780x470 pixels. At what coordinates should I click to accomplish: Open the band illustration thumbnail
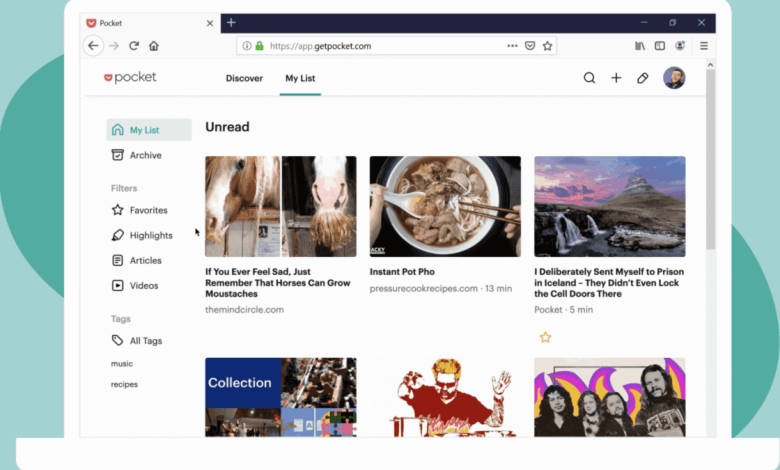point(610,397)
